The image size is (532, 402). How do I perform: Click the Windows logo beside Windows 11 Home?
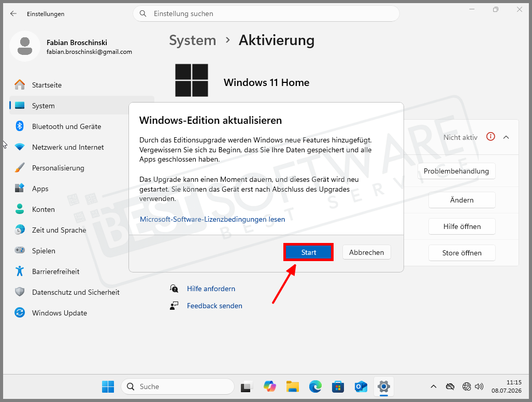coord(192,80)
